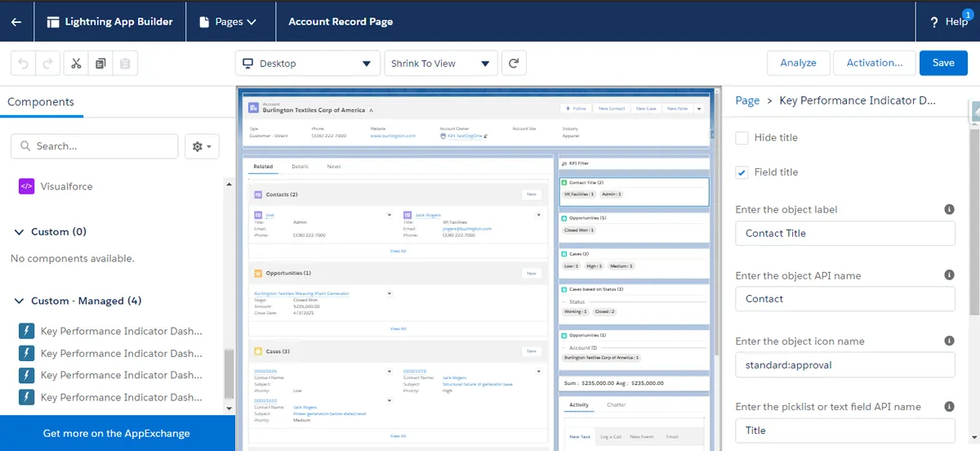Image resolution: width=980 pixels, height=451 pixels.
Task: Uncheck the Field title checkbox
Action: click(742, 172)
